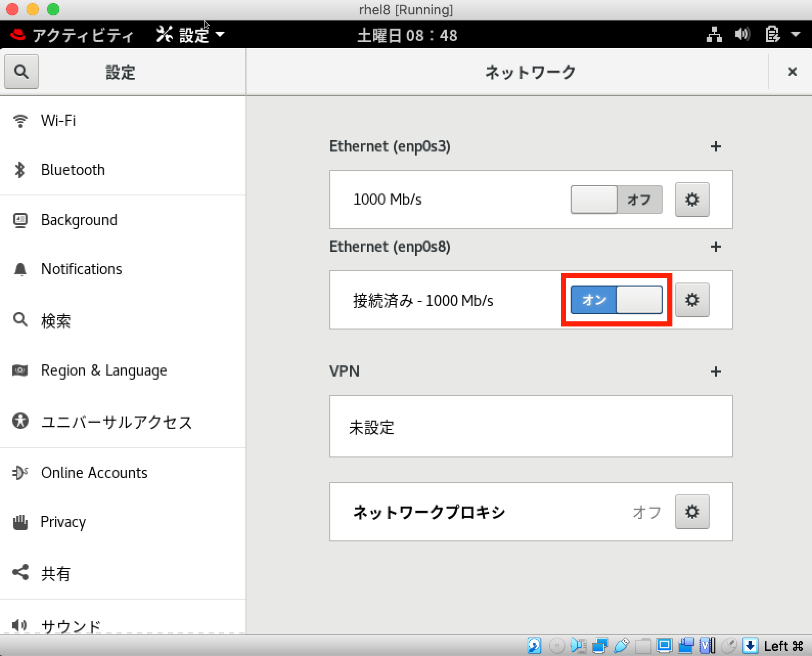Click the 接続済み - 1000 Mb/s status text
This screenshot has width=812, height=656.
point(423,300)
